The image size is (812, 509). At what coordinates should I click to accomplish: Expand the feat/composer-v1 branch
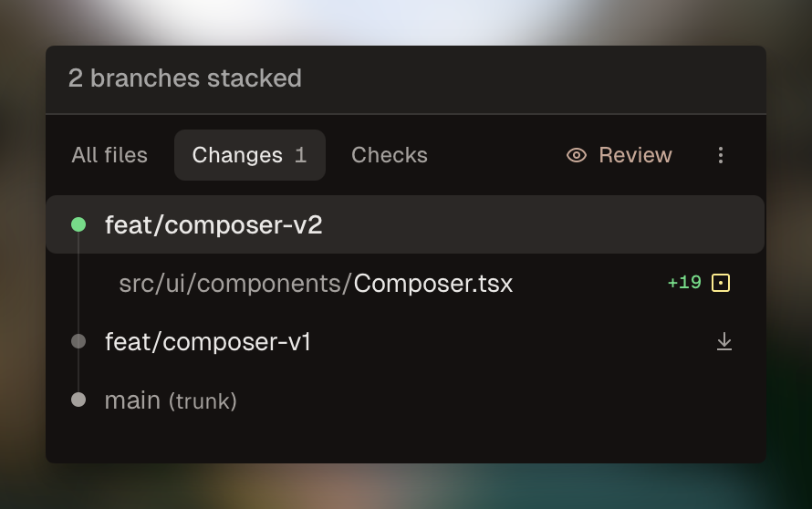click(208, 341)
